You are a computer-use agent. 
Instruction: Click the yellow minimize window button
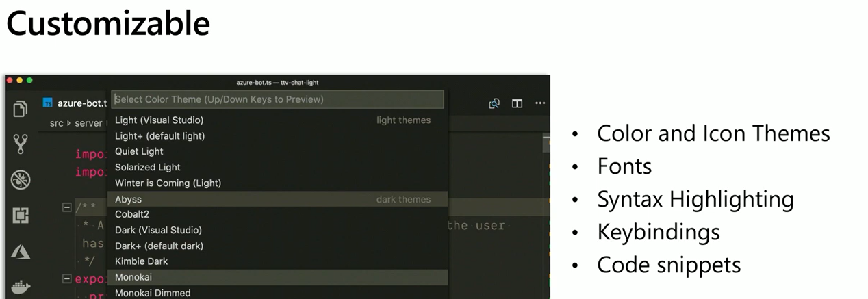(x=20, y=81)
